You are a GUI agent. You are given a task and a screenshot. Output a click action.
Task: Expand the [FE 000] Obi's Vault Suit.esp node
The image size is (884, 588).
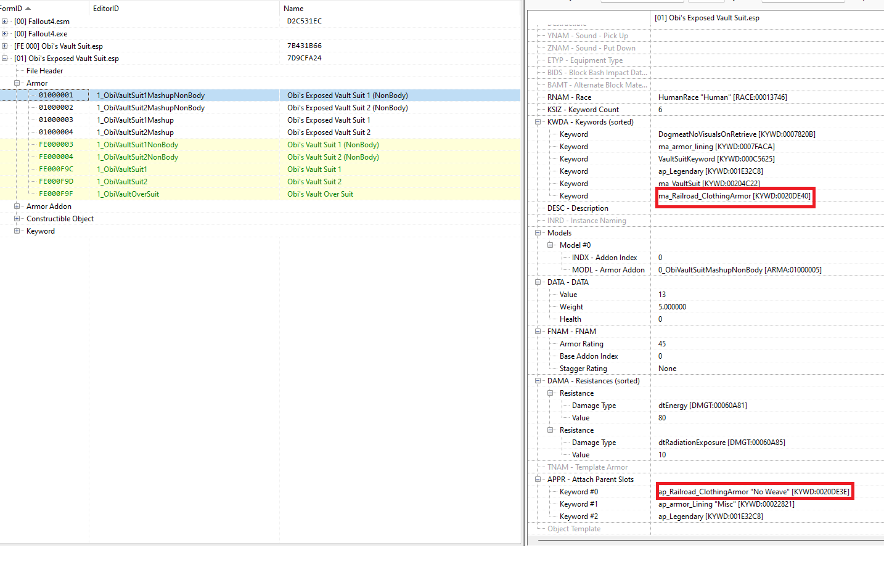click(x=5, y=46)
